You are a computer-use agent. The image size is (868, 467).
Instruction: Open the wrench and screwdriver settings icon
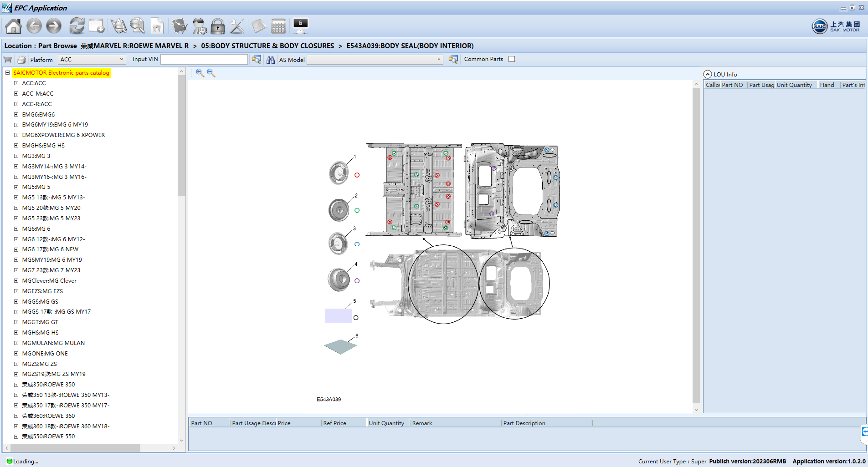[236, 26]
